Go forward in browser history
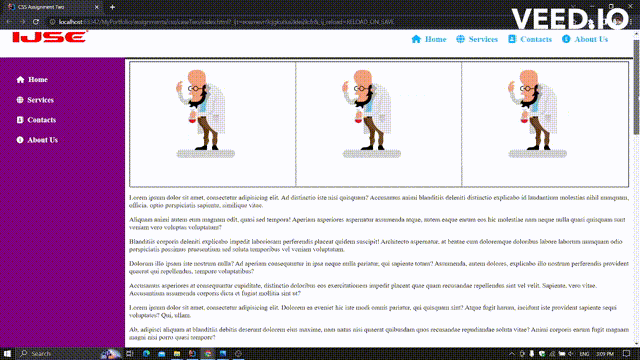 coord(22,22)
